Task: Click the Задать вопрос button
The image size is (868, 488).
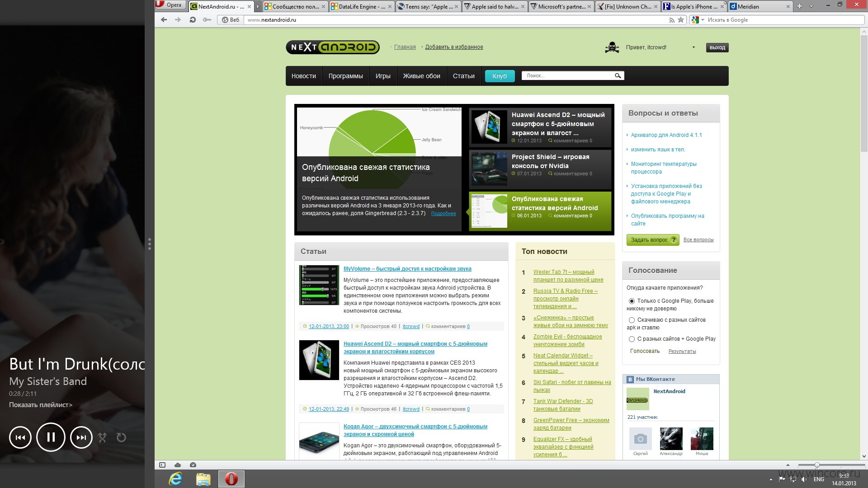Action: point(652,240)
